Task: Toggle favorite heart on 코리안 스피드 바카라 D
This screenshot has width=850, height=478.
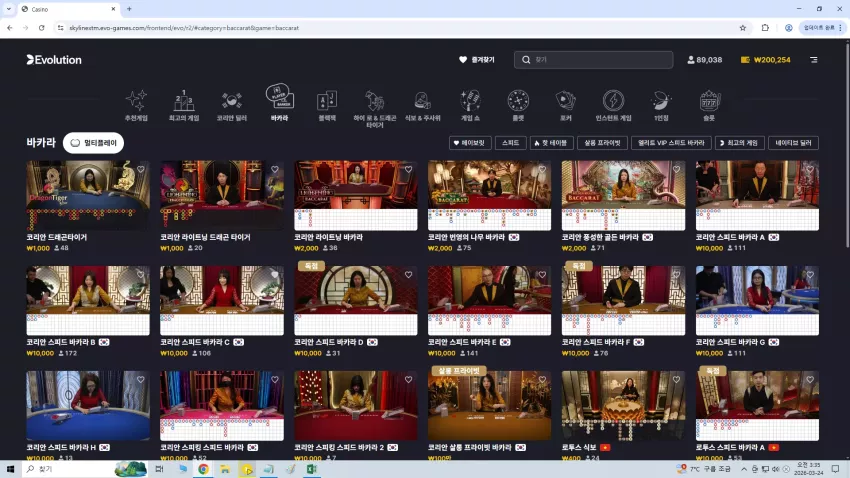Action: (409, 275)
